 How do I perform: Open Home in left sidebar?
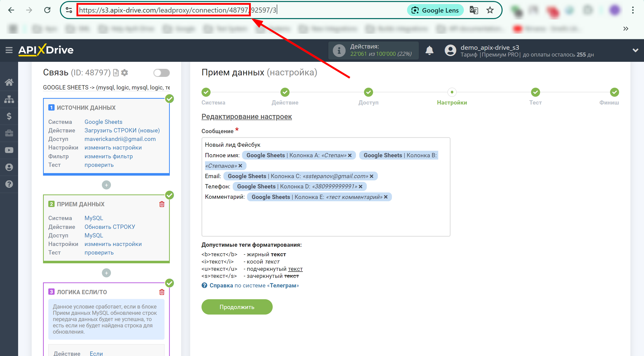tap(9, 82)
